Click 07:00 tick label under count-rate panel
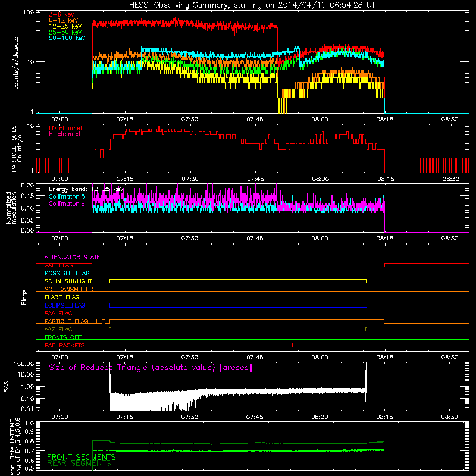 click(x=59, y=120)
